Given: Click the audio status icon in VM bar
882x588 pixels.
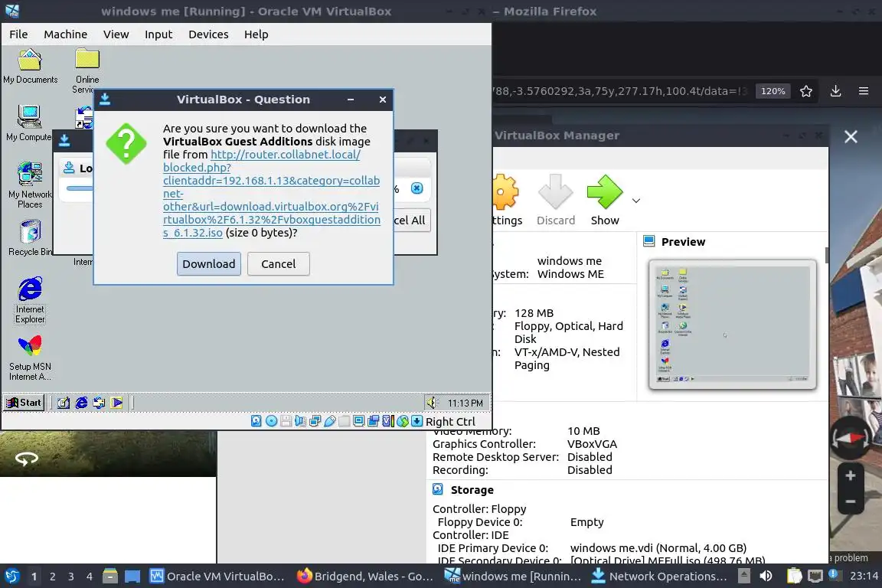Looking at the screenshot, I should pyautogui.click(x=300, y=421).
